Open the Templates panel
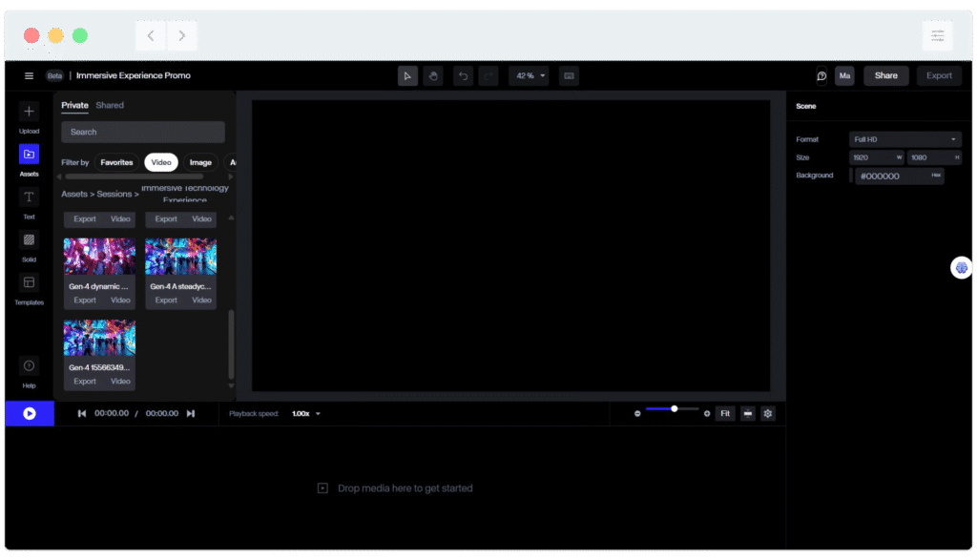 (29, 289)
